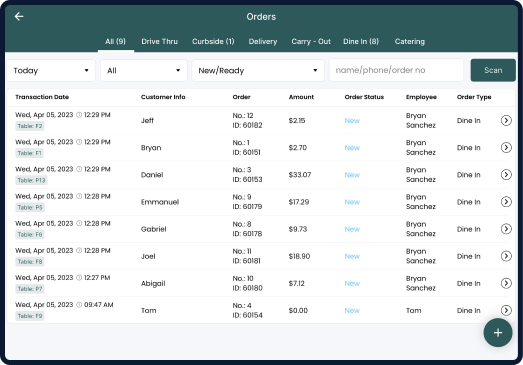Image resolution: width=523 pixels, height=365 pixels.
Task: Click the Table: P7 tag
Action: pyautogui.click(x=30, y=289)
